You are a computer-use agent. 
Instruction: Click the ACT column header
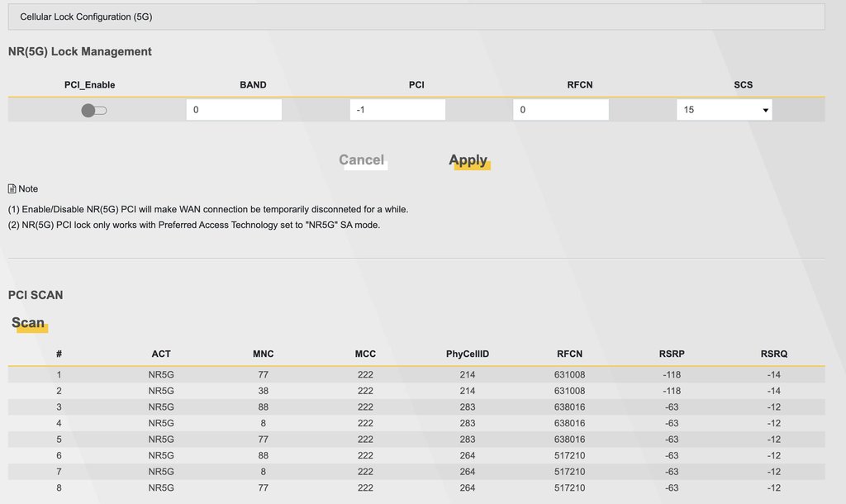click(x=161, y=354)
